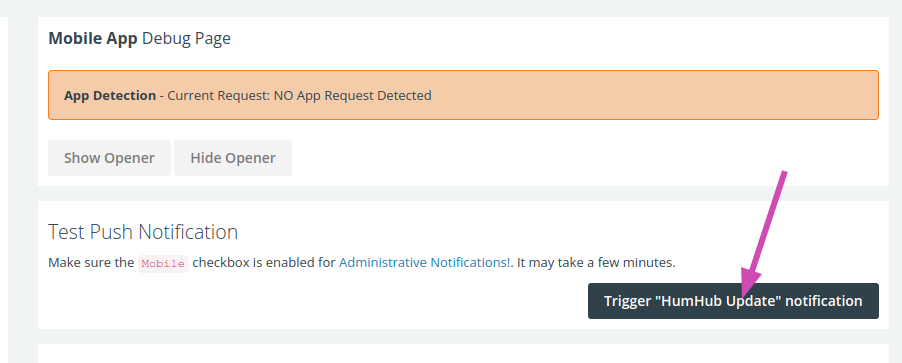Click the bold "Mobile App" words
The width and height of the screenshot is (902, 363).
pos(93,39)
